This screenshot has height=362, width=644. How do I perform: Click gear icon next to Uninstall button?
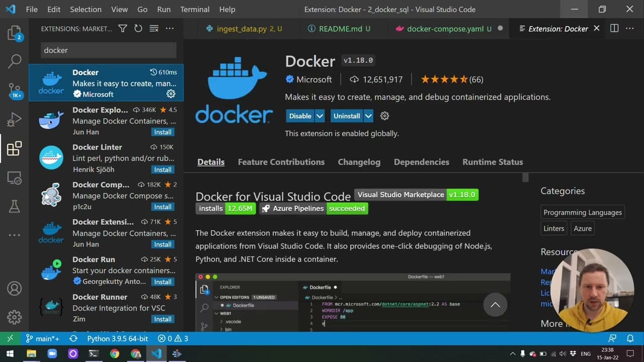(x=385, y=116)
